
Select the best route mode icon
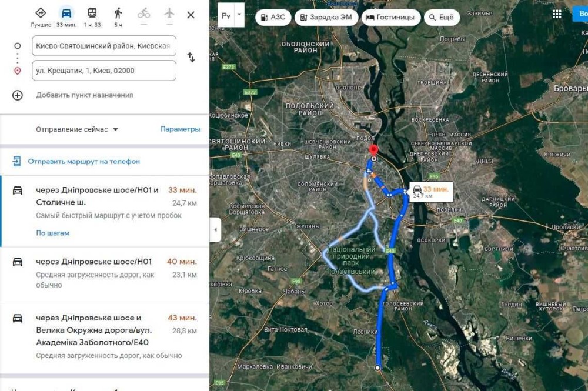(x=41, y=14)
